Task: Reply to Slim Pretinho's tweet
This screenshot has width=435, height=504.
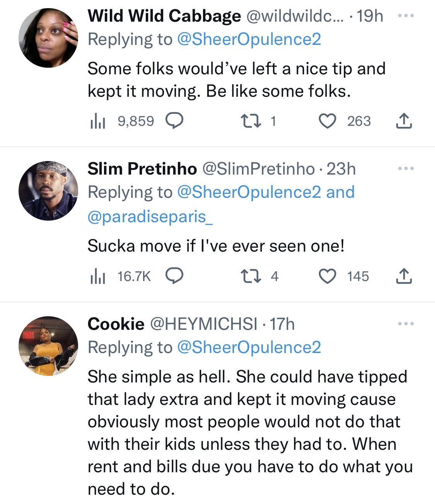Action: click(174, 276)
